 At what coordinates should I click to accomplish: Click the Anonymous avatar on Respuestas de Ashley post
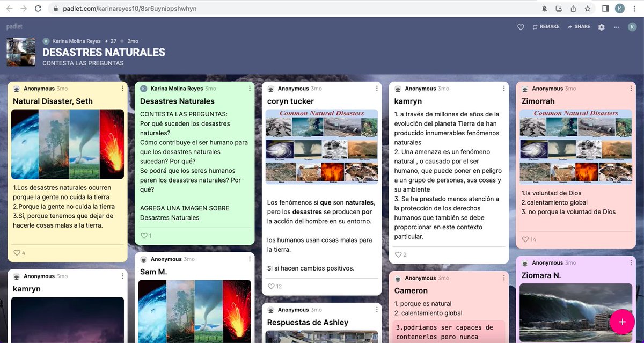[271, 310]
